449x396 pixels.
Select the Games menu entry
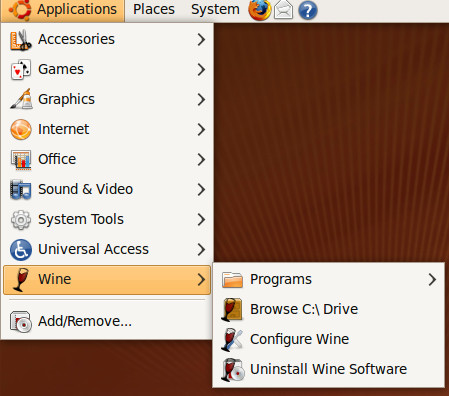click(107, 69)
